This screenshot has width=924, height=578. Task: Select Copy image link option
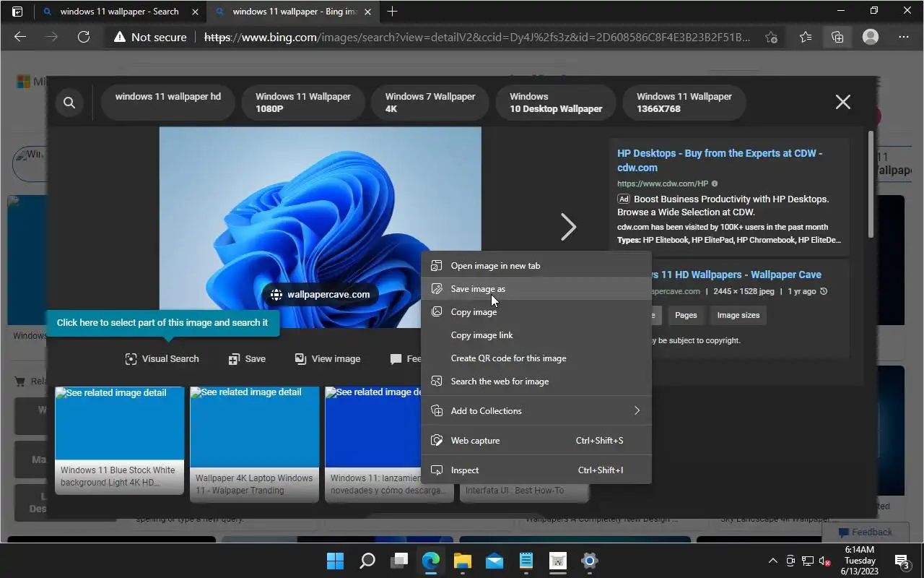(536, 335)
